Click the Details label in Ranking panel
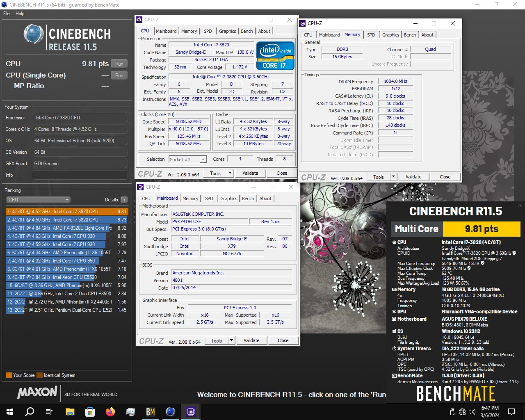Screen dimensions: 525x420 (x=111, y=200)
